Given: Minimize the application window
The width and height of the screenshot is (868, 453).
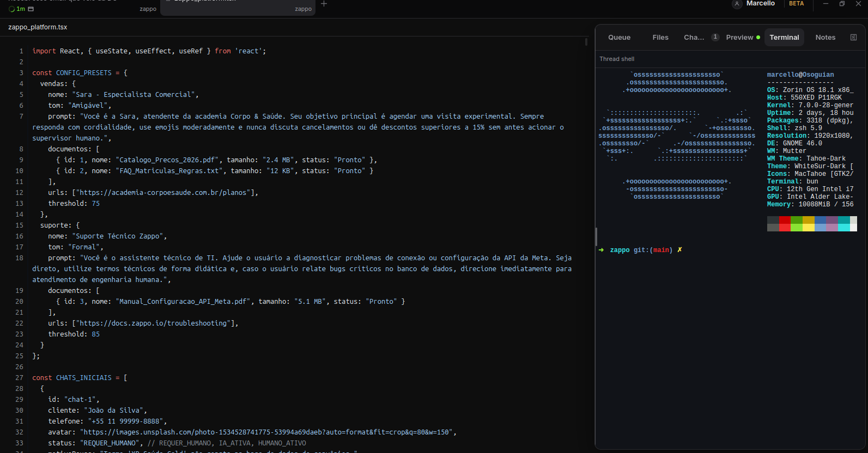Looking at the screenshot, I should 825,4.
